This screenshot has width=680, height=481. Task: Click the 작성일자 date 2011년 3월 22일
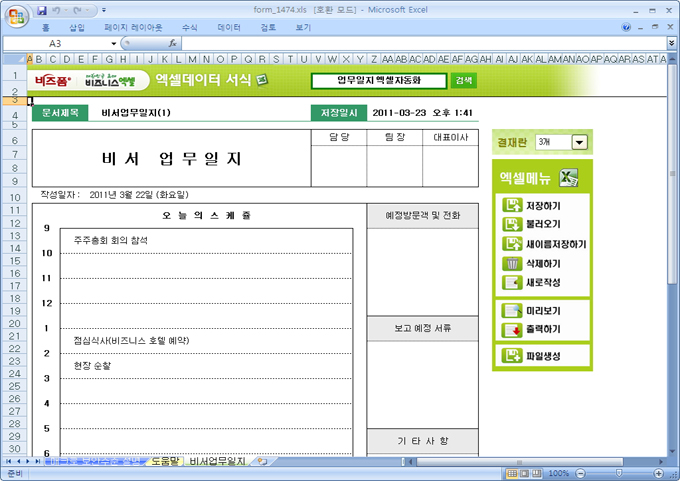coord(139,195)
